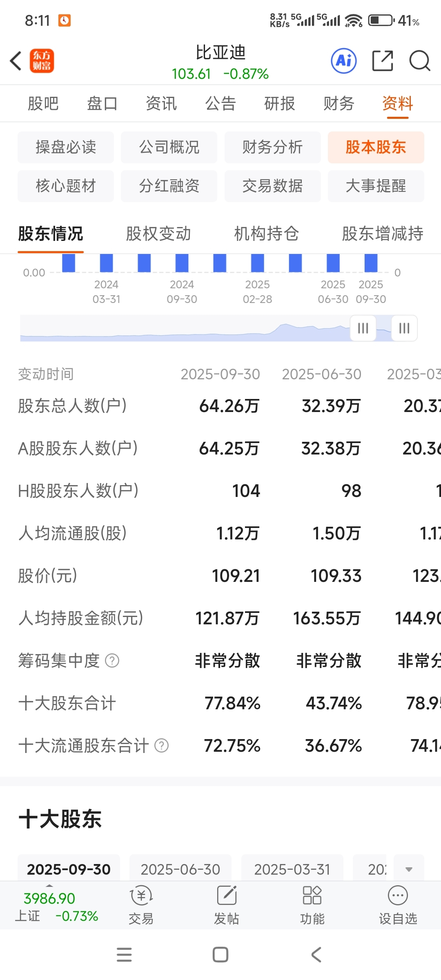Tap the Android system back button

[x=316, y=955]
